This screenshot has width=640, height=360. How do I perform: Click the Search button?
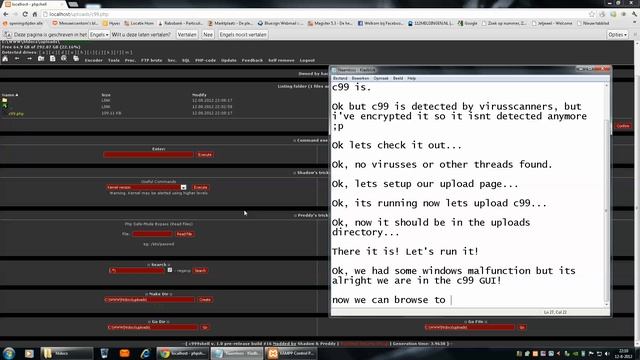tap(200, 270)
